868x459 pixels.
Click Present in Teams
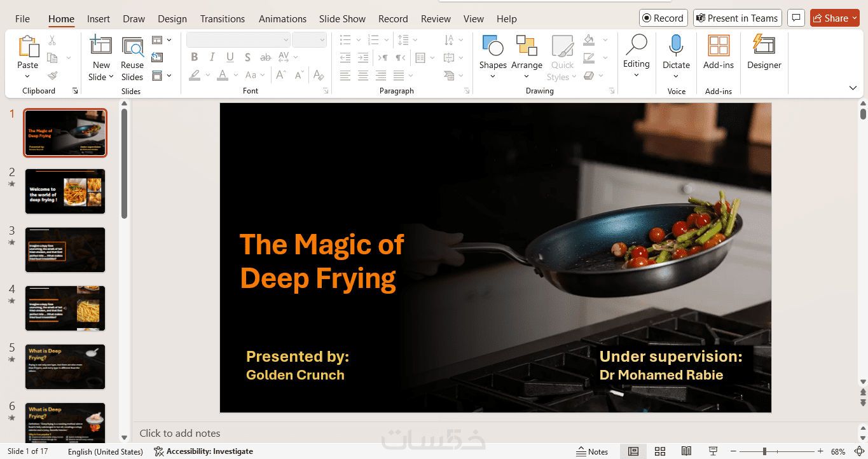click(738, 18)
